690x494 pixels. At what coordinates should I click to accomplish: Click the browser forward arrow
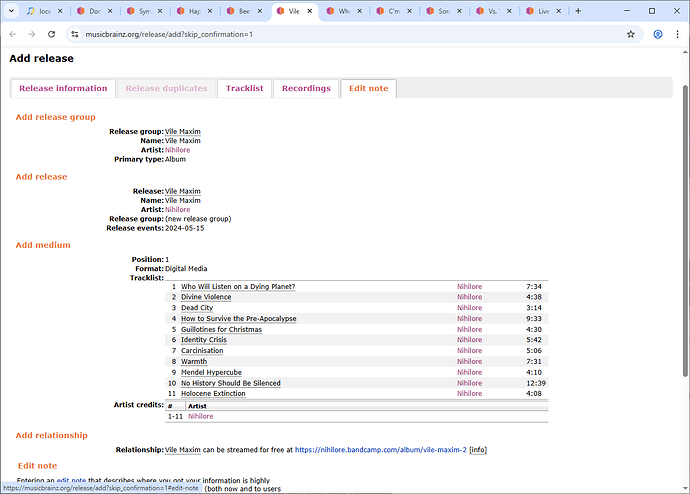pos(32,34)
